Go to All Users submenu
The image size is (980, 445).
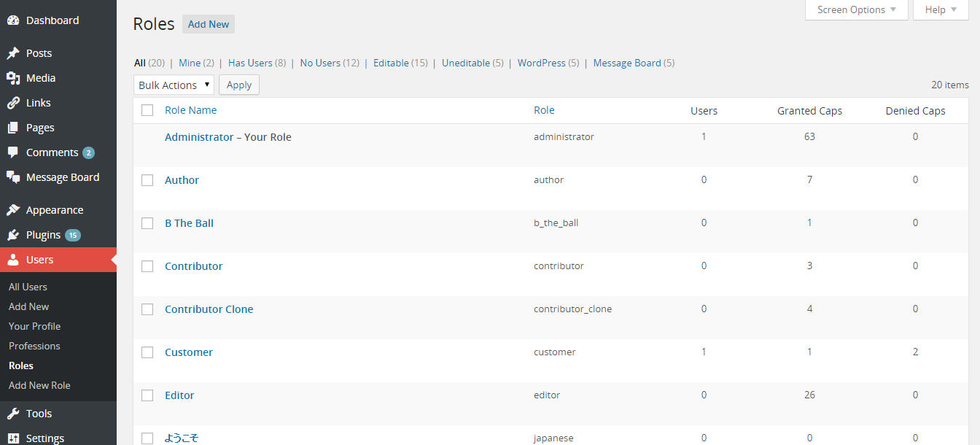point(28,287)
